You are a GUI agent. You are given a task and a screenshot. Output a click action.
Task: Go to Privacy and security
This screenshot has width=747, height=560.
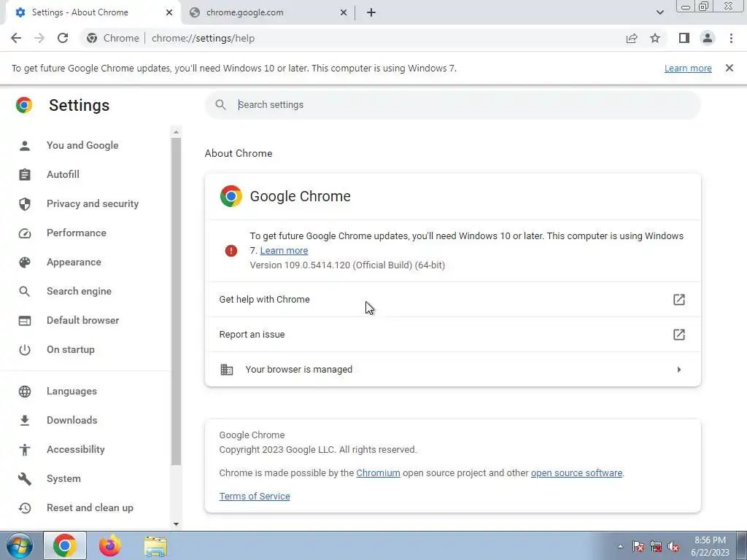point(93,204)
